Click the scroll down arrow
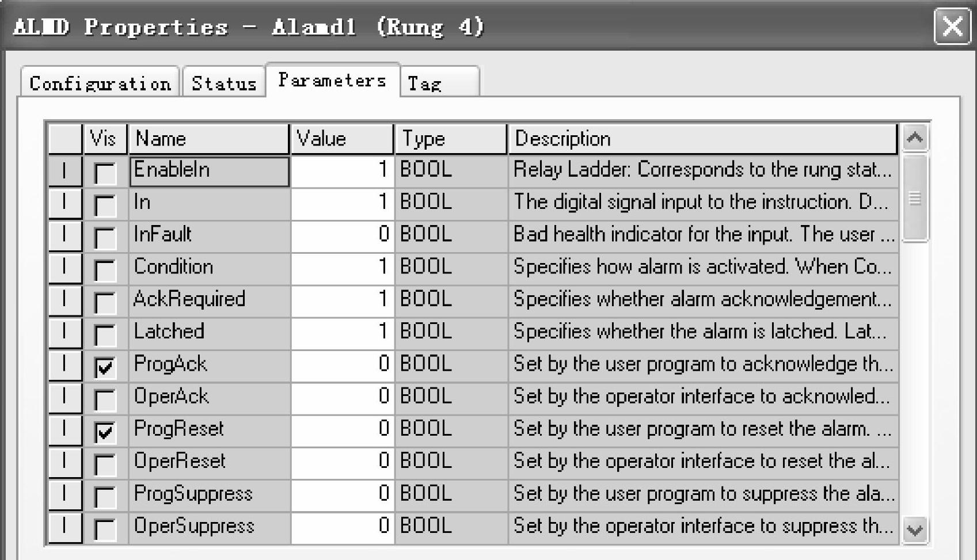Screen dimensions: 977x560 pyautogui.click(x=914, y=528)
